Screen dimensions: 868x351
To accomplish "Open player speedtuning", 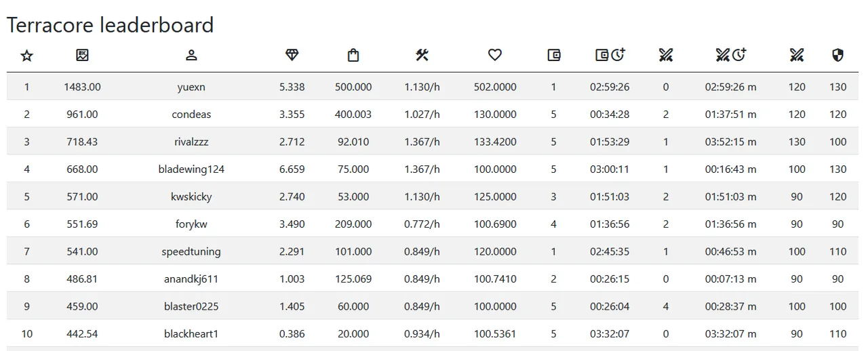I will 191,251.
